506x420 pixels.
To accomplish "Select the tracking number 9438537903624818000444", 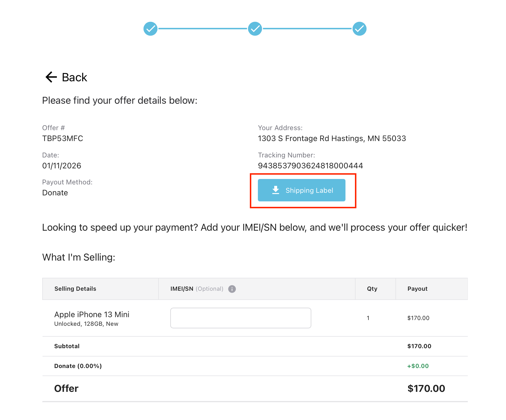I will click(x=310, y=166).
